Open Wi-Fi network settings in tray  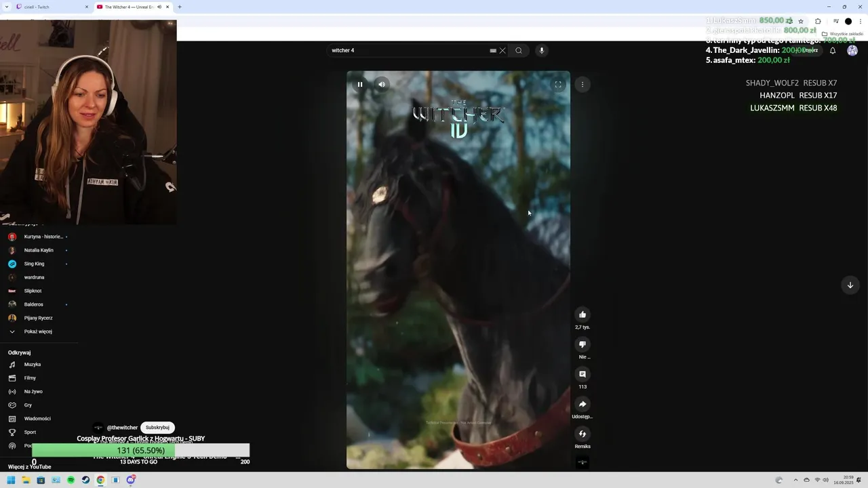pos(817,481)
